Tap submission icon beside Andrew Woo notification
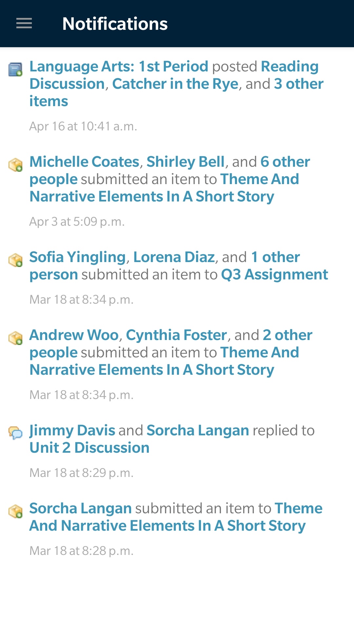Image resolution: width=354 pixels, height=644 pixels. click(15, 338)
